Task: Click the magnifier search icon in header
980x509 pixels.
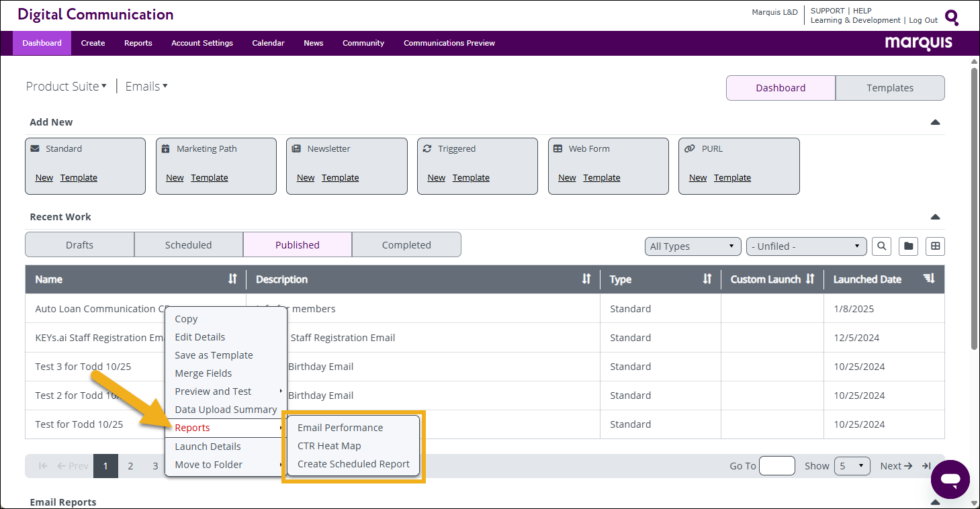Action: point(951,17)
